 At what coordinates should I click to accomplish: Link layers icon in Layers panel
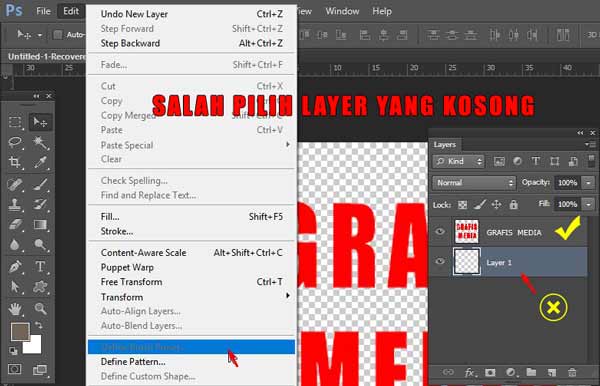point(448,372)
